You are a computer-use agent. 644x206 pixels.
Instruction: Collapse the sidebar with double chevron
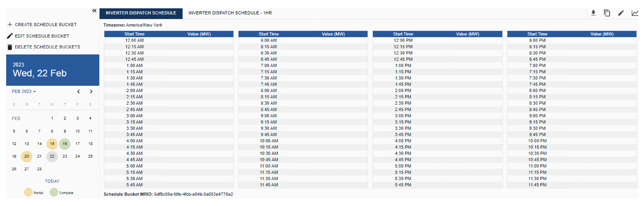tap(94, 10)
